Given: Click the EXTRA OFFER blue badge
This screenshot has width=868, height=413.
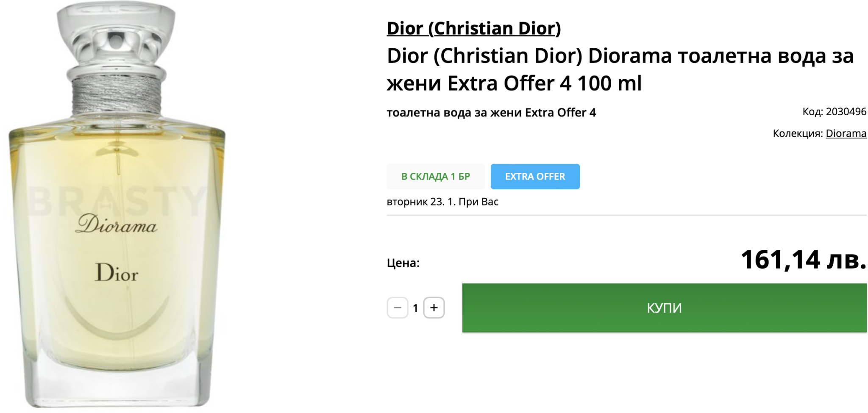Looking at the screenshot, I should [x=535, y=176].
